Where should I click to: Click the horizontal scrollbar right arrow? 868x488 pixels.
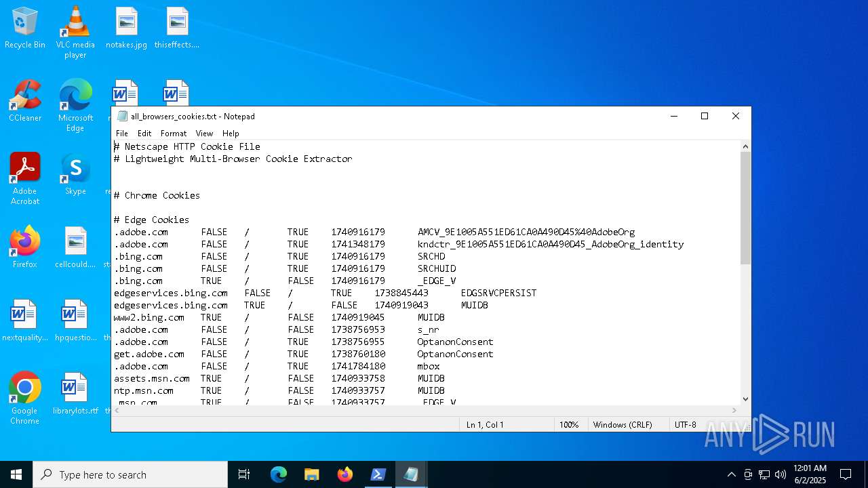[734, 410]
